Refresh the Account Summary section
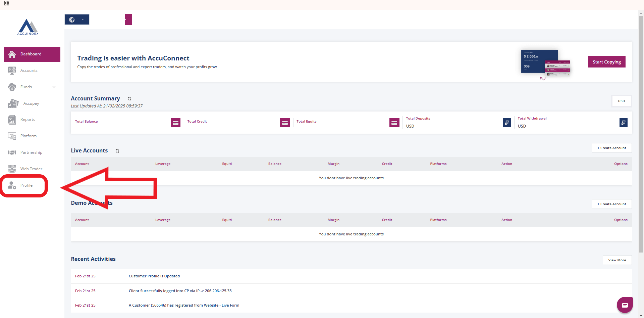Screen dimensions: 644x318 pyautogui.click(x=129, y=99)
